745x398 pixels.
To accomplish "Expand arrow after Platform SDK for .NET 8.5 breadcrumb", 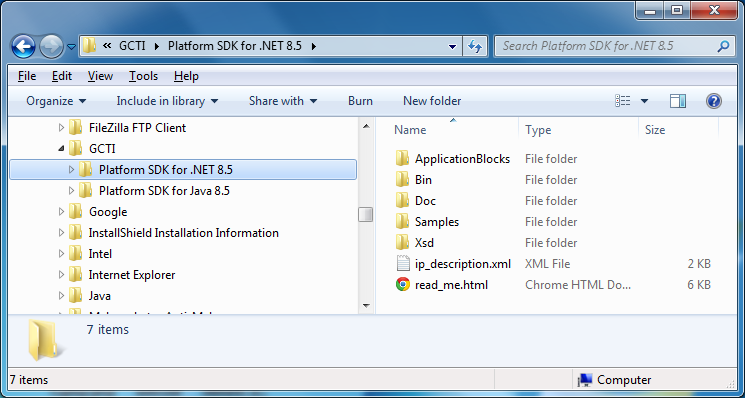I will [313, 46].
